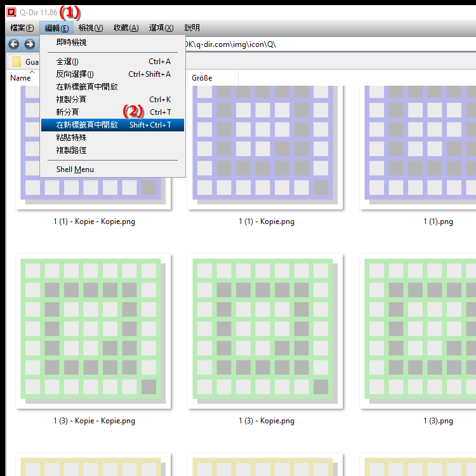
Task: Select thumbnail 1 (3).png
Action: coord(418,331)
